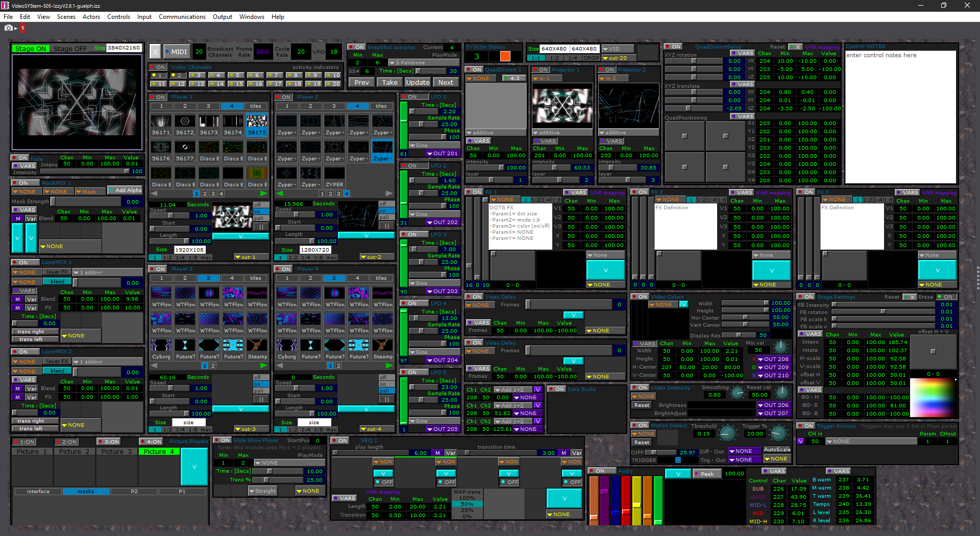Open the OUT 201 dropdown in LFO 1
The image size is (980, 536).
pos(443,153)
